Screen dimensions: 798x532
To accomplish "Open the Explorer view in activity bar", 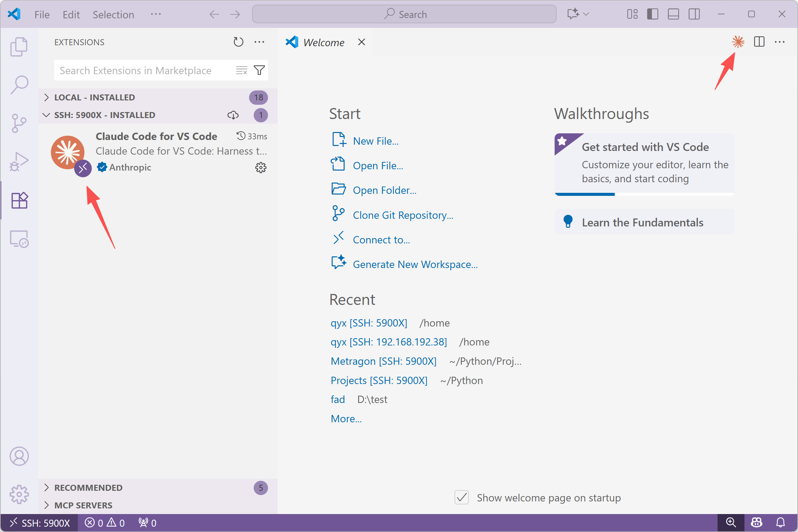I will [19, 47].
